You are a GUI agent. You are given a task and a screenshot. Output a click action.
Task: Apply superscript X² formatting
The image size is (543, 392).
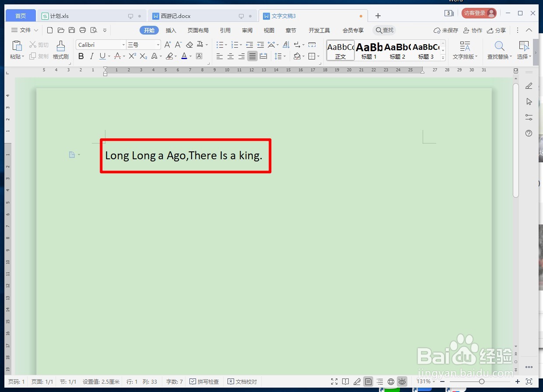[133, 56]
